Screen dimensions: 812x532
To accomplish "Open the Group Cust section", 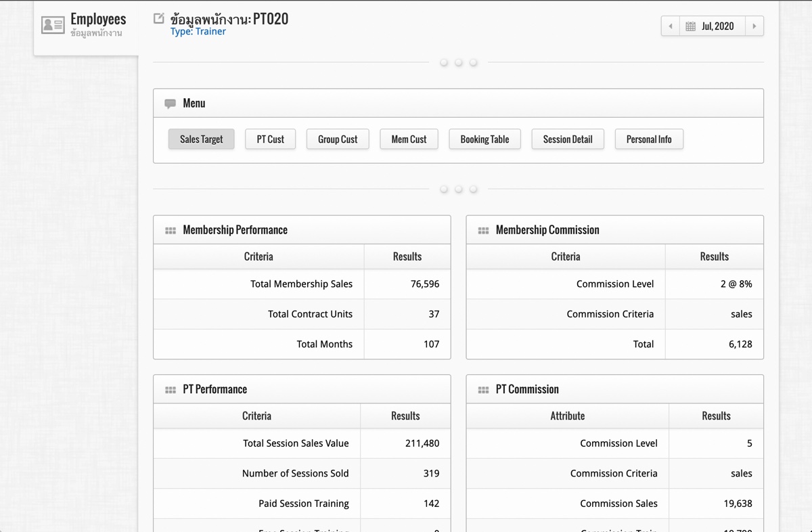I will pos(338,139).
